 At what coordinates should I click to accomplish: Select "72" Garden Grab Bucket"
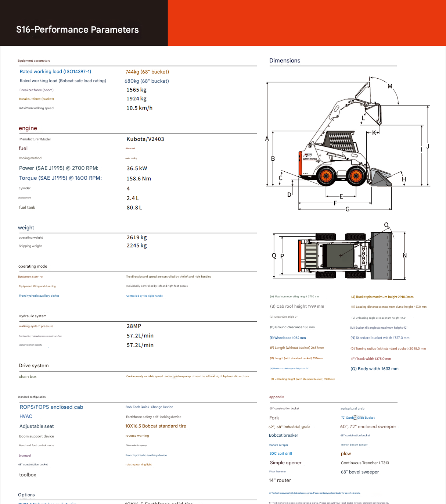[358, 418]
